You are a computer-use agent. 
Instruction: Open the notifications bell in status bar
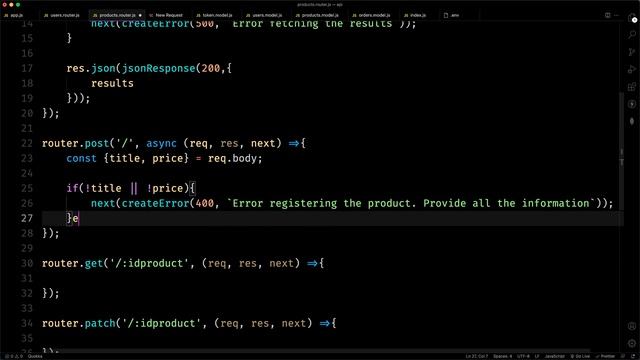[x=633, y=356]
